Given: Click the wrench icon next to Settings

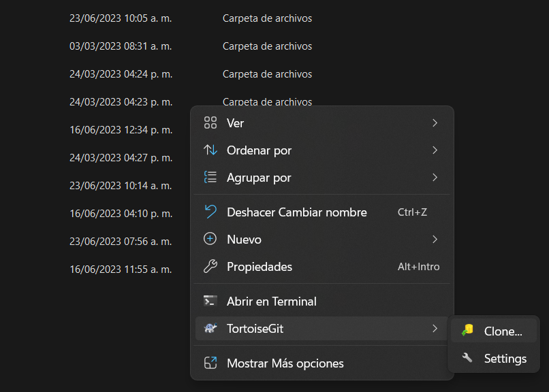Looking at the screenshot, I should tap(467, 358).
